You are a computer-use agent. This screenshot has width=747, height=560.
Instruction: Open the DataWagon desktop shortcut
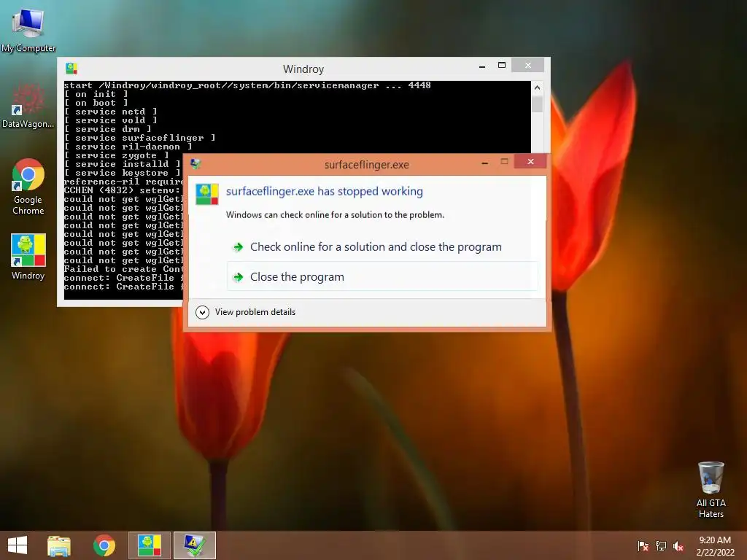(28, 106)
